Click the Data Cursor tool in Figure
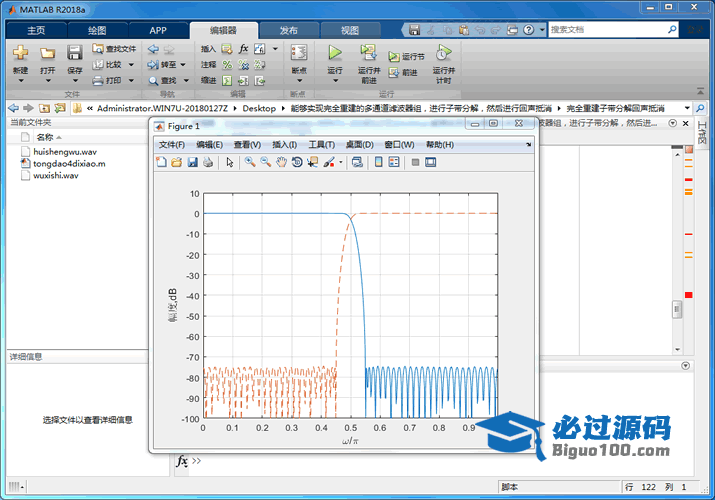The image size is (715, 500). tap(312, 162)
